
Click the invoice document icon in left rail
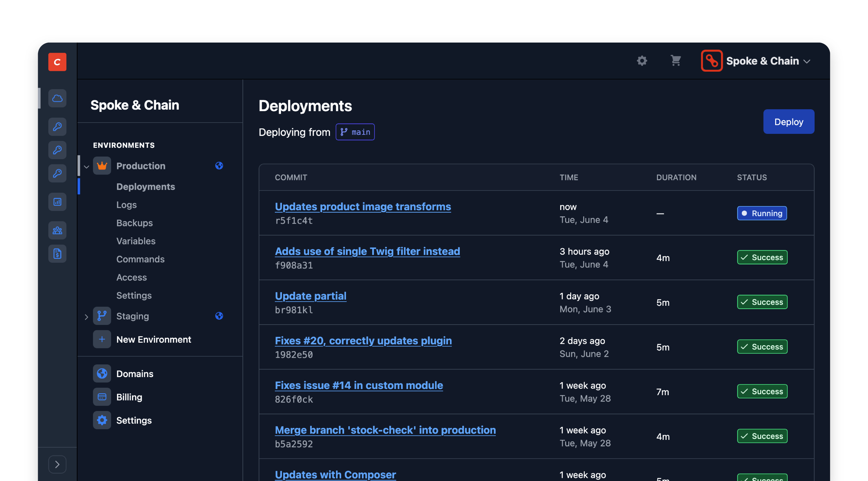[57, 254]
